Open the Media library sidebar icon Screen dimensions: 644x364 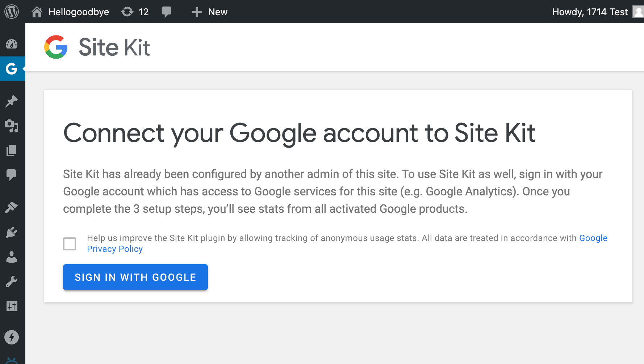12,126
